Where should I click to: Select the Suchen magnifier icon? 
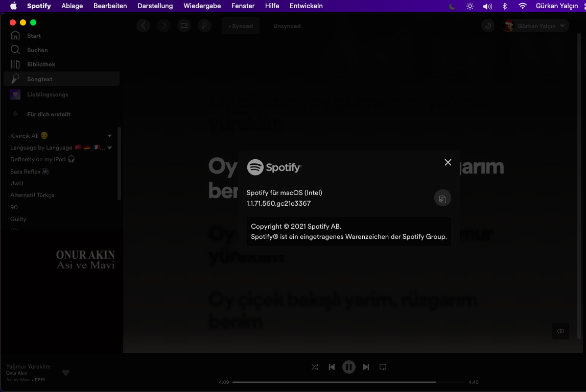point(15,50)
